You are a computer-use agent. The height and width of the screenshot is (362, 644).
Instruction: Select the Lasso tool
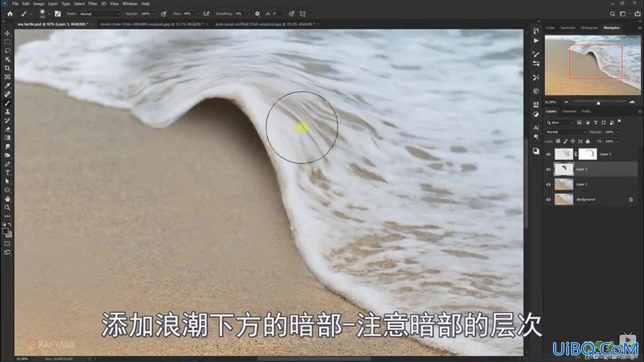coord(8,50)
